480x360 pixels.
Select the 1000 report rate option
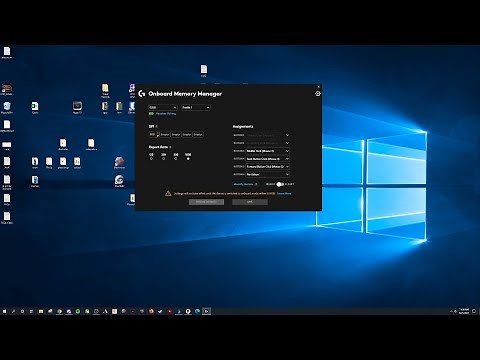[188, 159]
